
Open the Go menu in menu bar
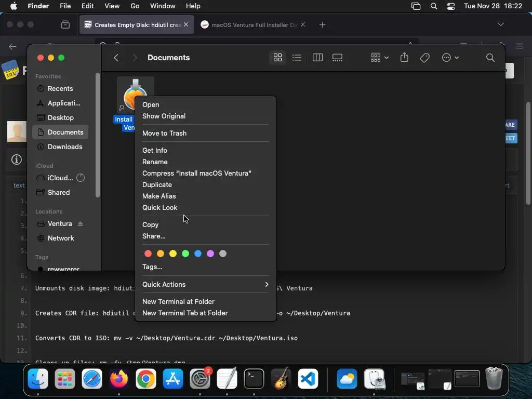tap(135, 6)
